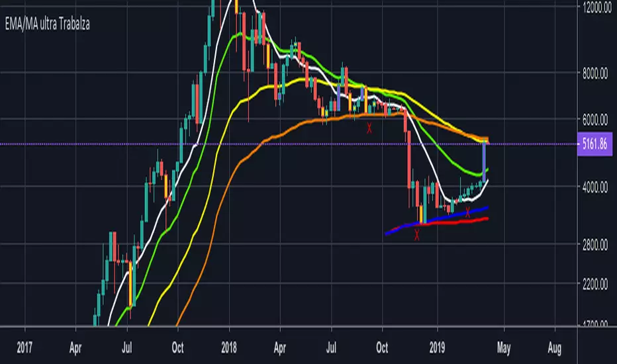
Task: Click the red X marker on the blue line
Action: point(467,212)
